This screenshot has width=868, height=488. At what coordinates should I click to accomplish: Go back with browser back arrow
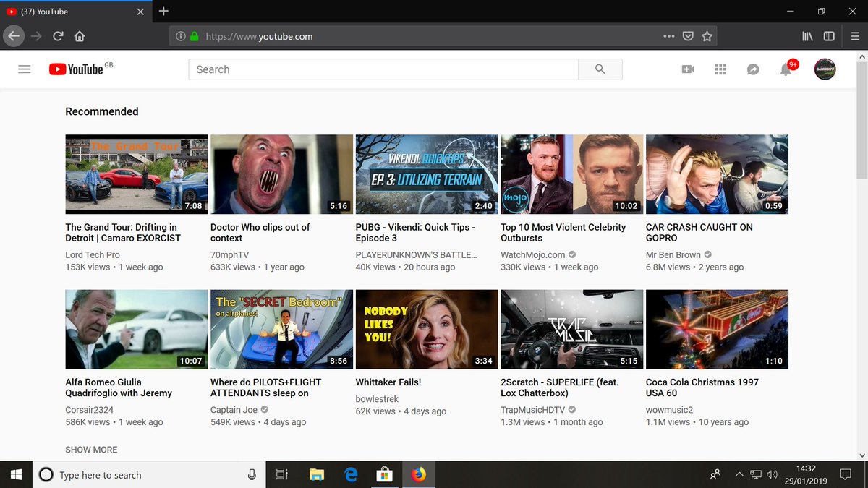pyautogui.click(x=14, y=36)
